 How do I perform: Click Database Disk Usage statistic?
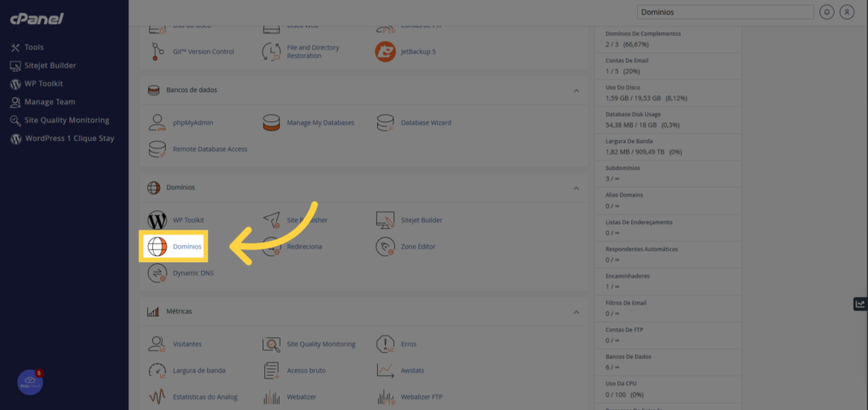point(668,120)
